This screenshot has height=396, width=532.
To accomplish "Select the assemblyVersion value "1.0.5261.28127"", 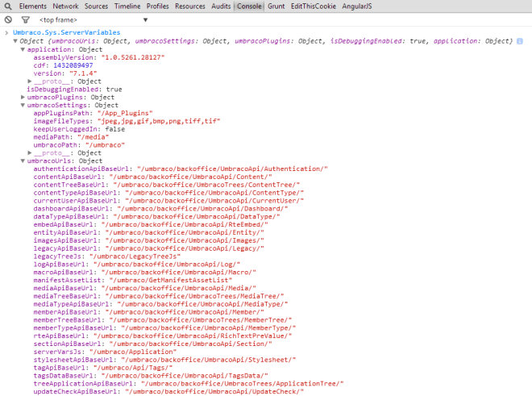I will pos(133,57).
